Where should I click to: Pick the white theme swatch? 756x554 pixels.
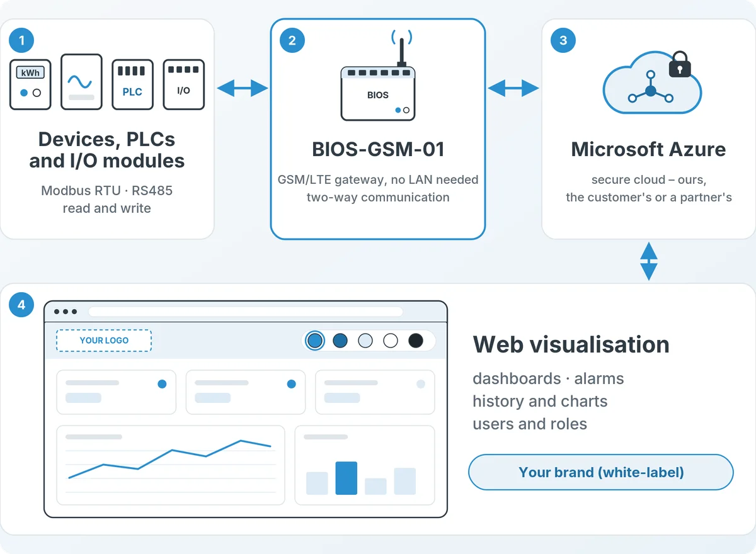coord(391,341)
